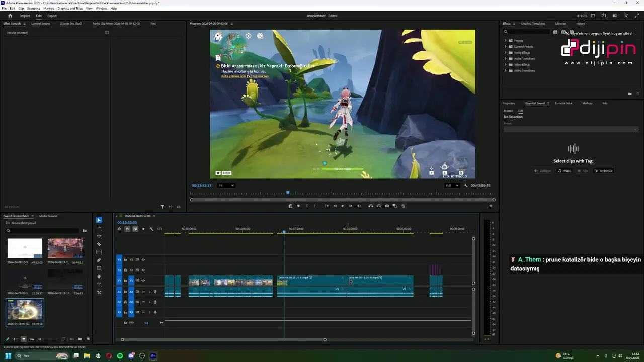This screenshot has height=362, width=644.
Task: Select the Track Select Forward tool
Action: tap(99, 228)
